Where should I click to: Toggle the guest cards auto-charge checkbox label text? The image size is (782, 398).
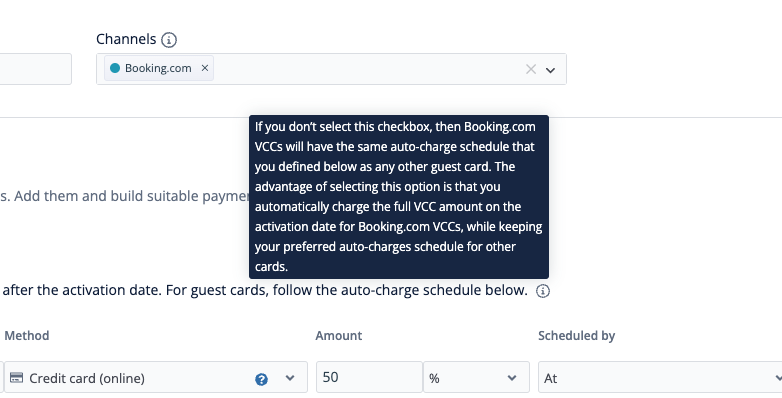point(265,290)
